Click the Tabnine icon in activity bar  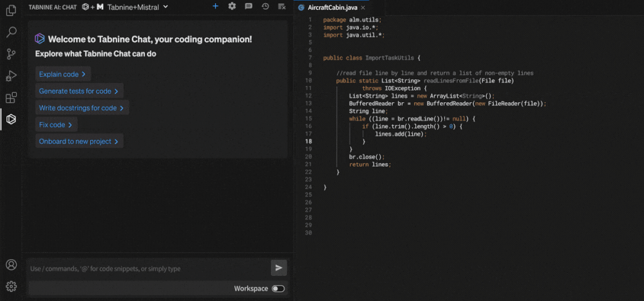click(x=11, y=120)
